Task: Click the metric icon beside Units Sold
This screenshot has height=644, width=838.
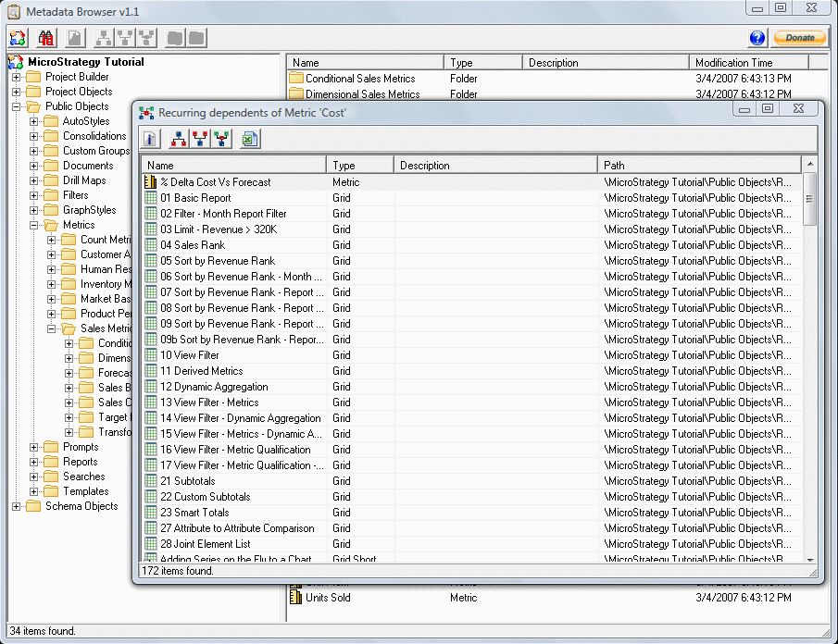Action: [x=295, y=598]
